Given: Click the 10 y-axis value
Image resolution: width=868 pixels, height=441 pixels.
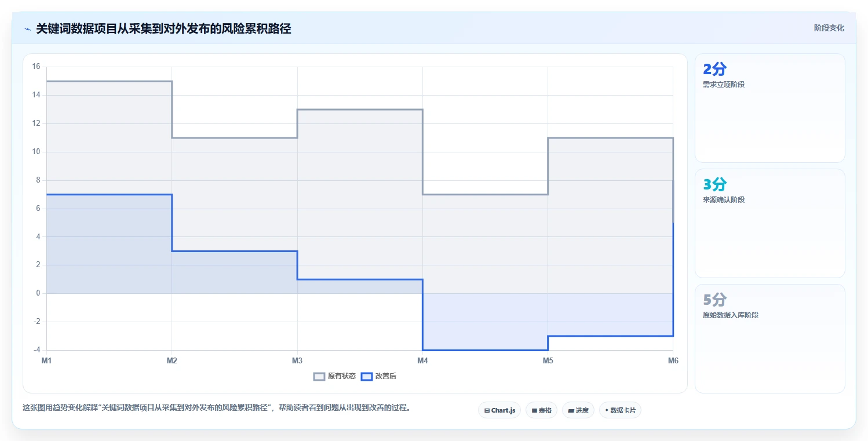Looking at the screenshot, I should click(36, 152).
